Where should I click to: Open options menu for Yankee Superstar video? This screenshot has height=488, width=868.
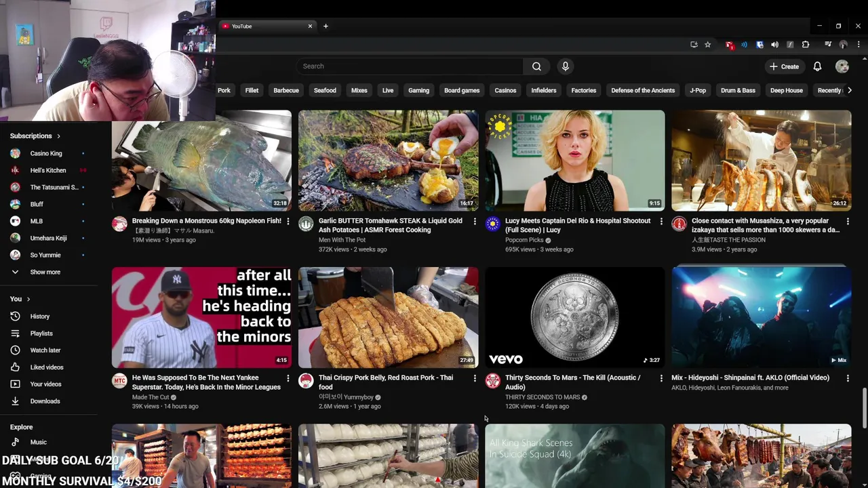[288, 378]
